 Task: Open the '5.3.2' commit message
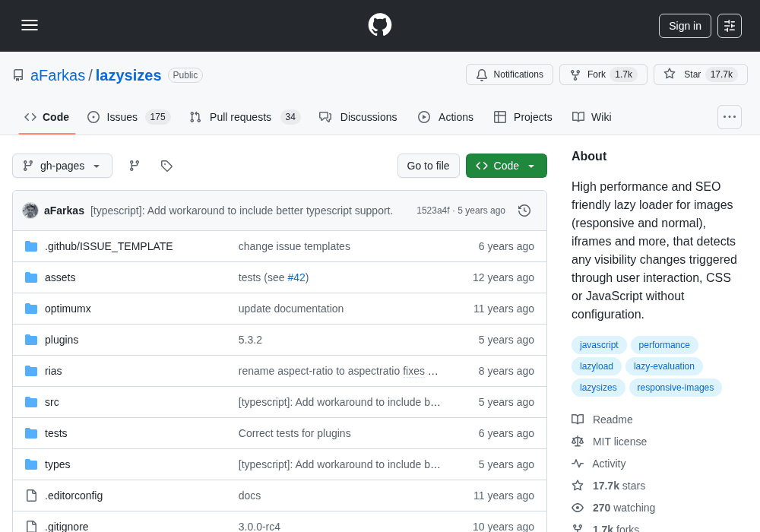pyautogui.click(x=250, y=340)
